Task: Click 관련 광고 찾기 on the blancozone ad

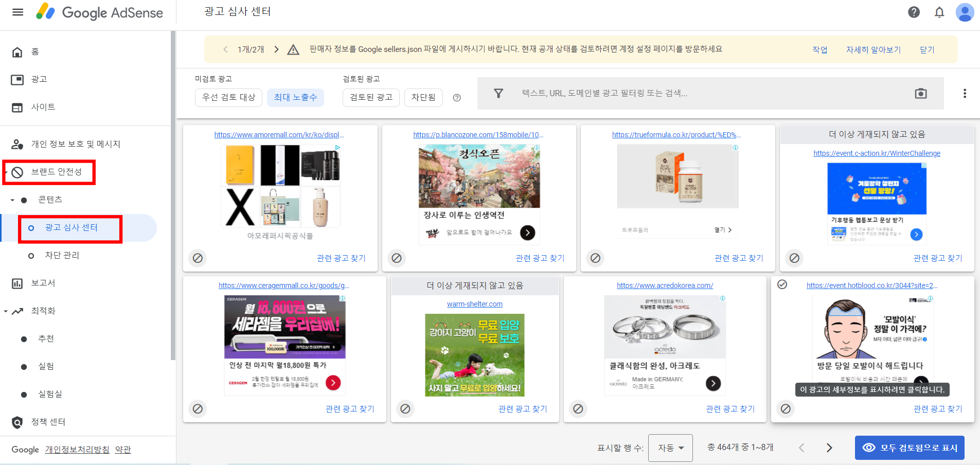Action: [x=540, y=258]
